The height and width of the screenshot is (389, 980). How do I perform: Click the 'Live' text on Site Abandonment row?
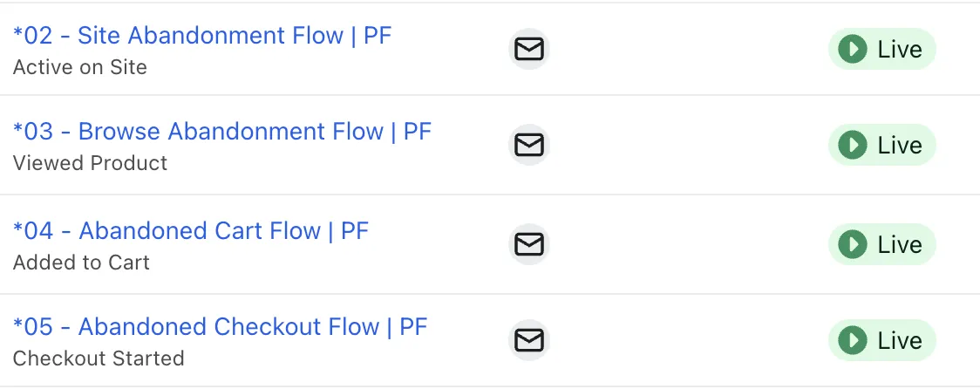pos(900,50)
